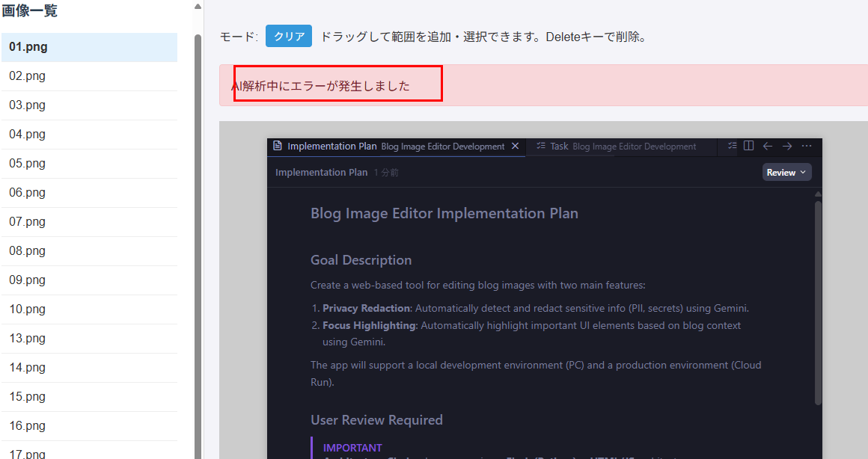Open the Review dropdown

pyautogui.click(x=786, y=173)
